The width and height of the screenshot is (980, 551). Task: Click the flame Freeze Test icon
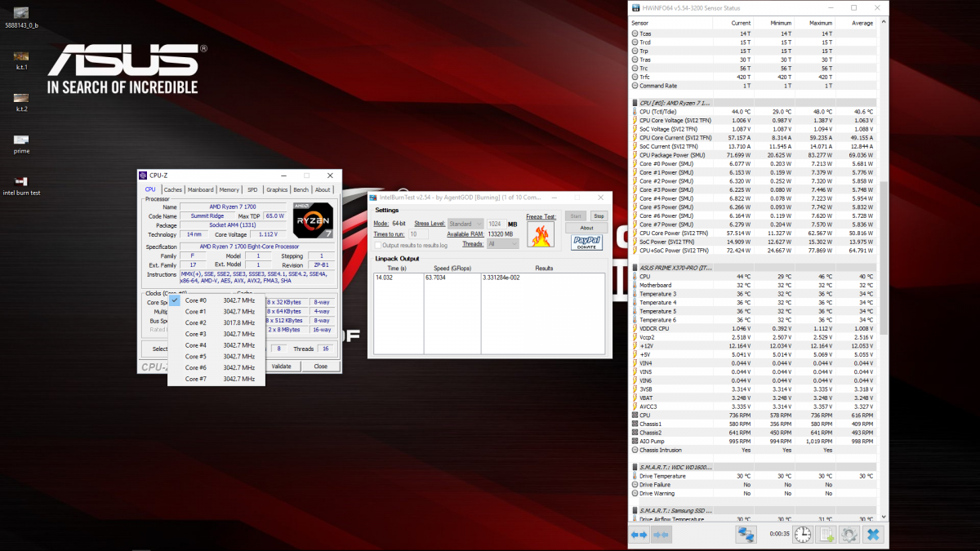[540, 235]
